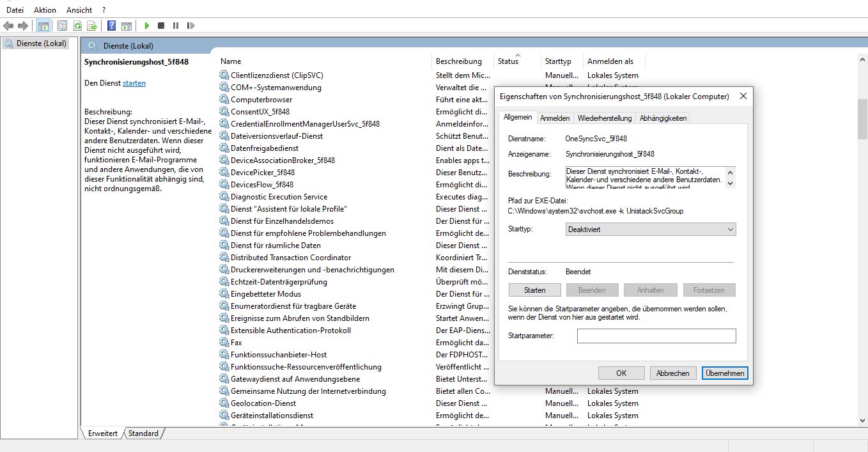868x452 pixels.
Task: Click the gear icon of Geräteinstallationsdienst
Action: (224, 416)
